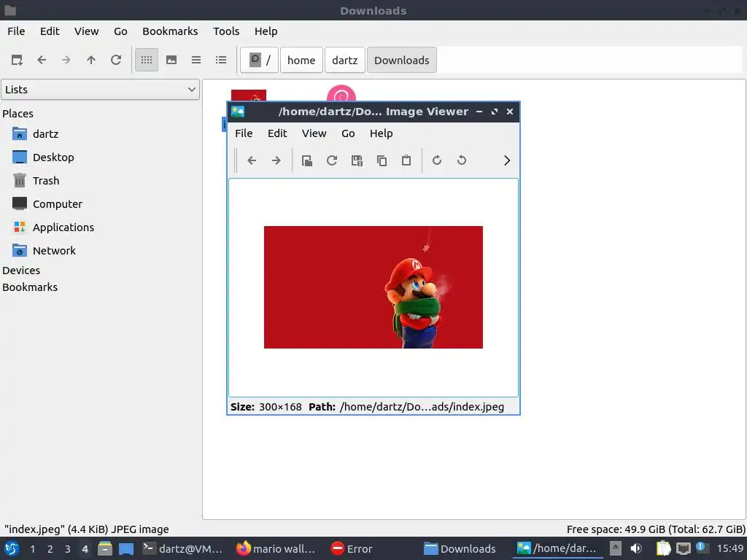
Task: Expand Image Viewer toolbar overflow chevron
Action: (507, 160)
